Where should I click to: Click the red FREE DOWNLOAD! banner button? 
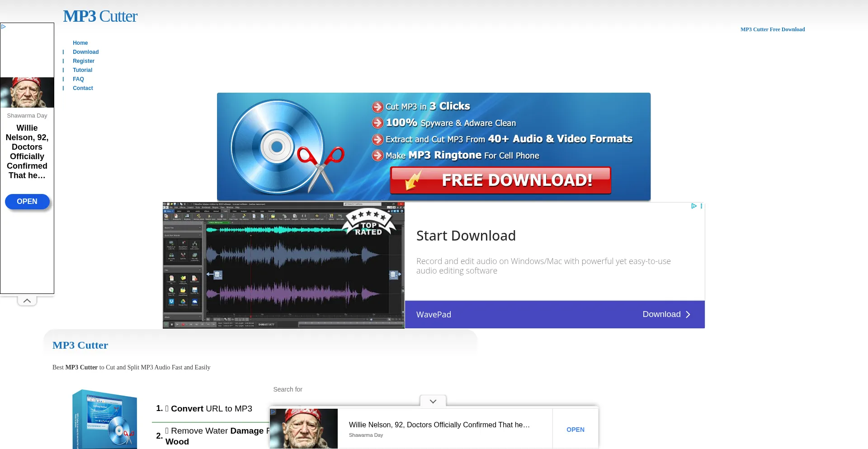click(500, 180)
